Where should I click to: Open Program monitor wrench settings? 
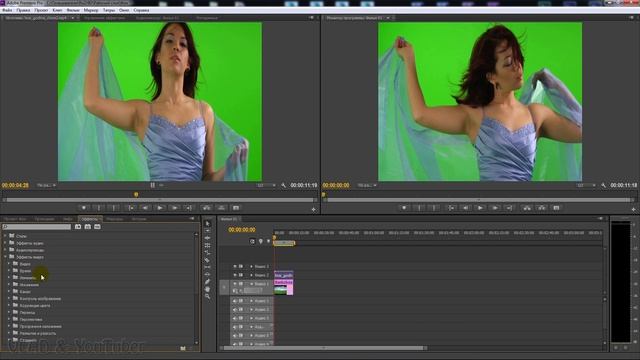coord(603,185)
